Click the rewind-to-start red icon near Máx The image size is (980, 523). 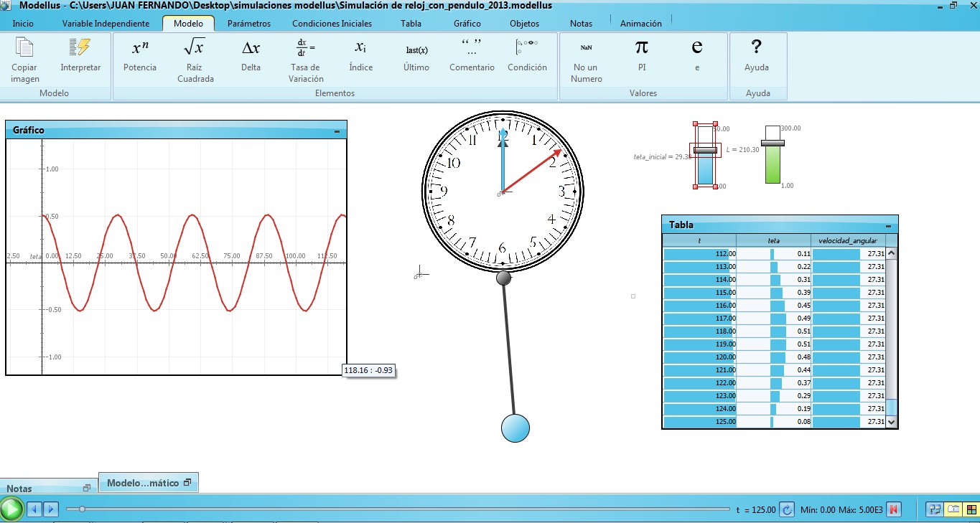[x=893, y=509]
